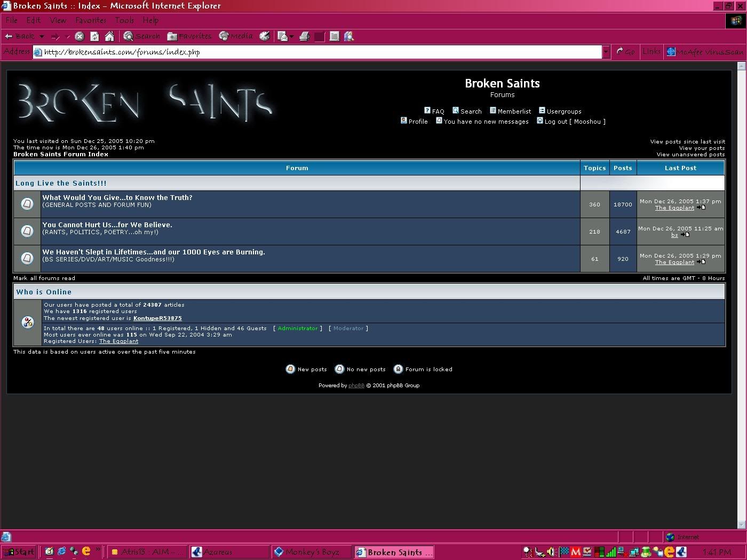747x560 pixels.
Task: Click Broken Saints Forum Index link
Action: [x=61, y=154]
